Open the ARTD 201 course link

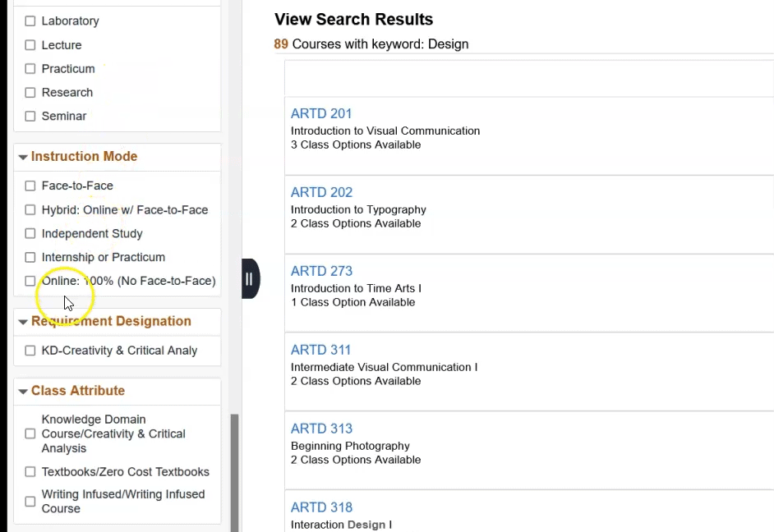coord(321,114)
